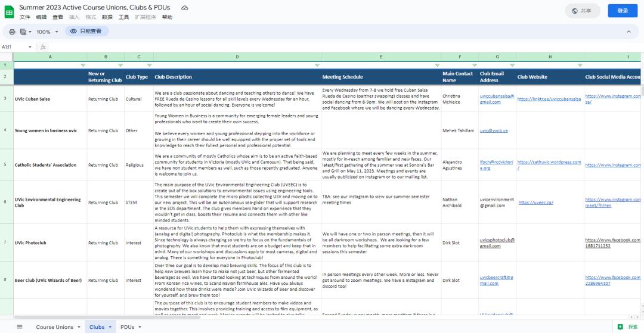
Task: Open the filter in column D row 1
Action: [x=317, y=65]
